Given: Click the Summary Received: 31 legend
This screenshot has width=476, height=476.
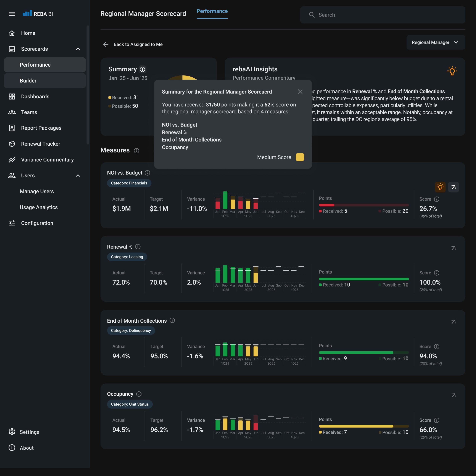Looking at the screenshot, I should pyautogui.click(x=124, y=98).
